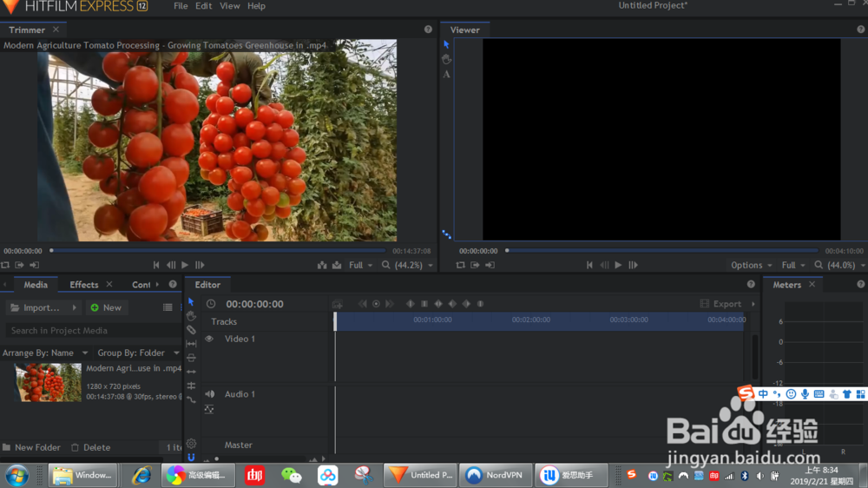Open NordVPN from the taskbar

[496, 475]
